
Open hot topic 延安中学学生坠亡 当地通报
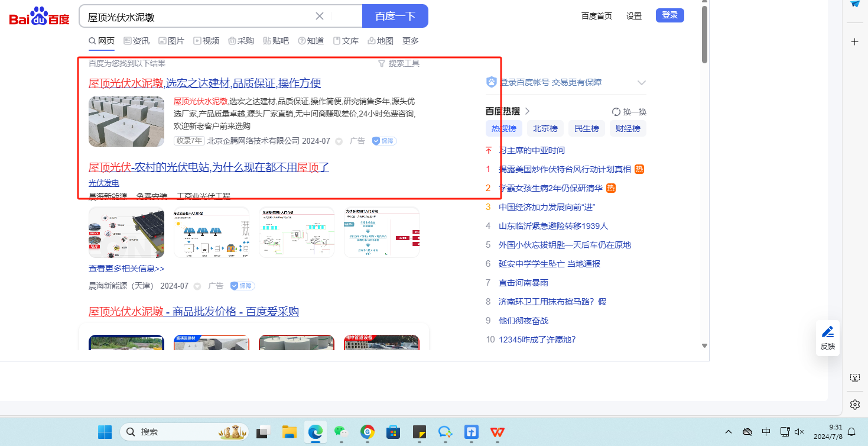550,264
